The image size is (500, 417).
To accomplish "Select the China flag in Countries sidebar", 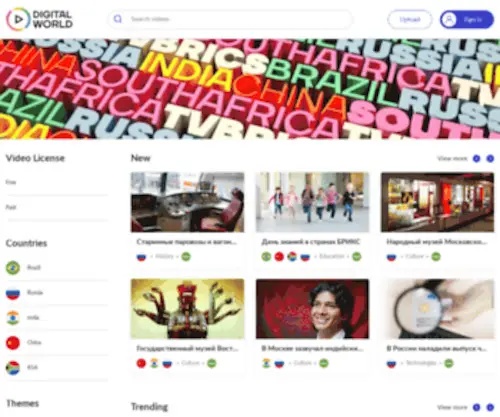I will coord(13,343).
